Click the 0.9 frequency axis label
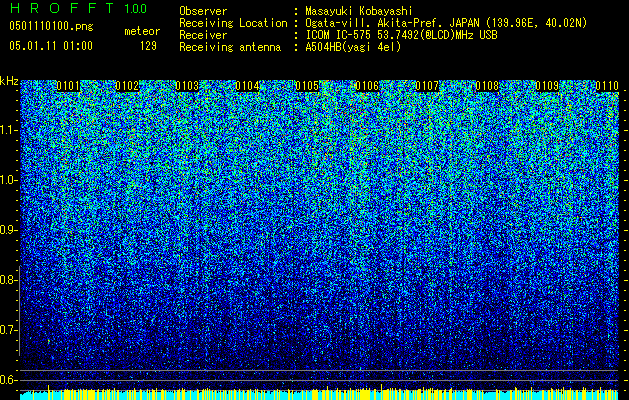This screenshot has width=629, height=400. point(9,230)
